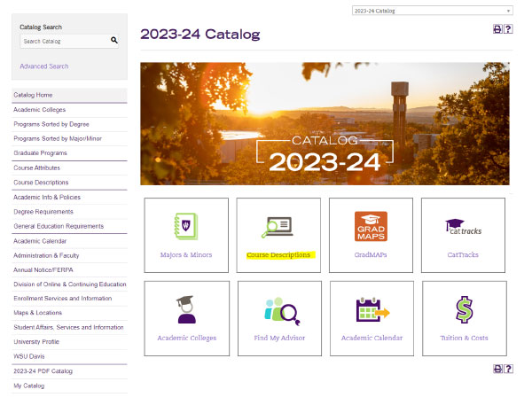This screenshot has height=413, width=532.
Task: Click the Grad MAPs orange icon
Action: pyautogui.click(x=371, y=226)
